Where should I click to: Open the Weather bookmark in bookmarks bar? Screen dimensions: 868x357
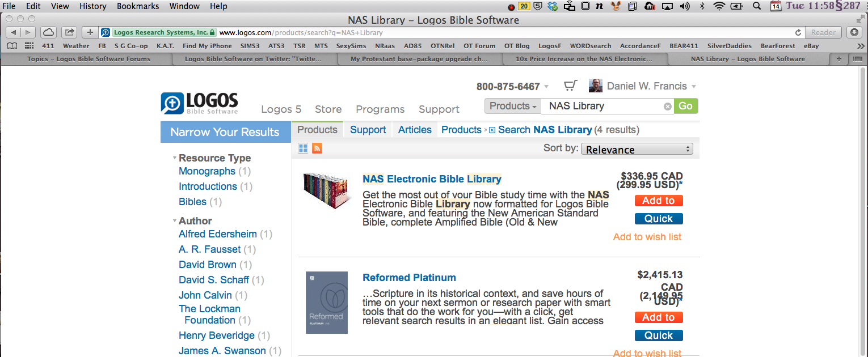point(76,46)
